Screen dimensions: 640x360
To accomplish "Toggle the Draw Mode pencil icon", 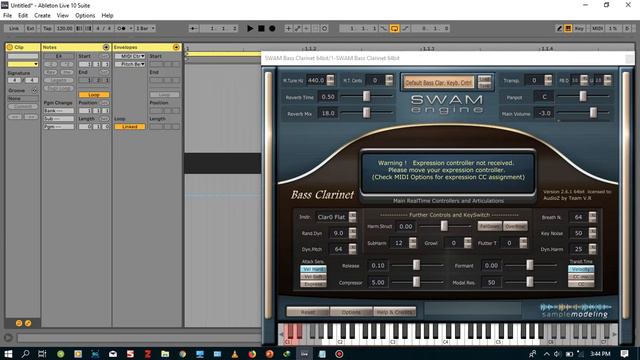I will (x=559, y=29).
